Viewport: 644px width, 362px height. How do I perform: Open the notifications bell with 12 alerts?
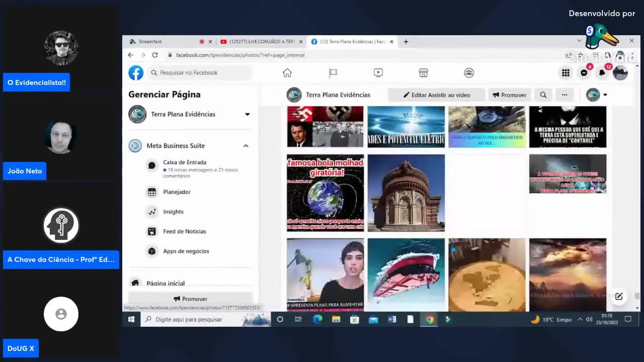[602, 73]
